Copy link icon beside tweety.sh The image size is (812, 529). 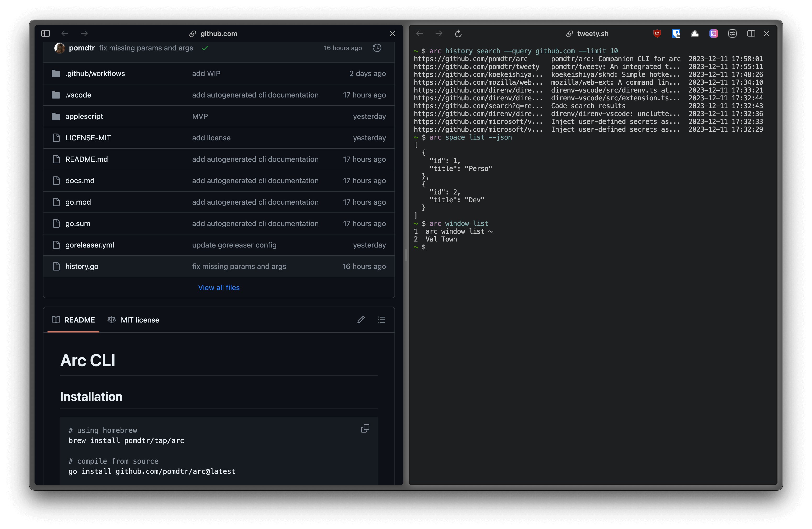coord(569,34)
